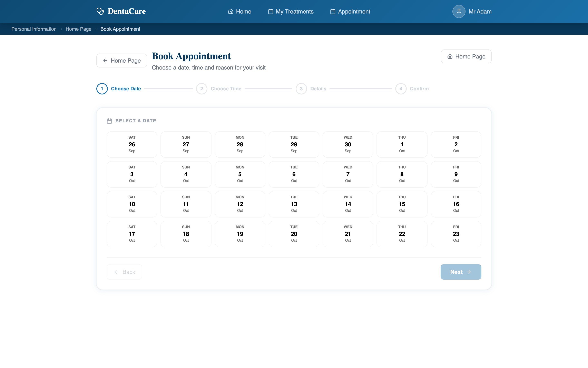
Task: Click the Home Page button with house icon
Action: point(466,56)
